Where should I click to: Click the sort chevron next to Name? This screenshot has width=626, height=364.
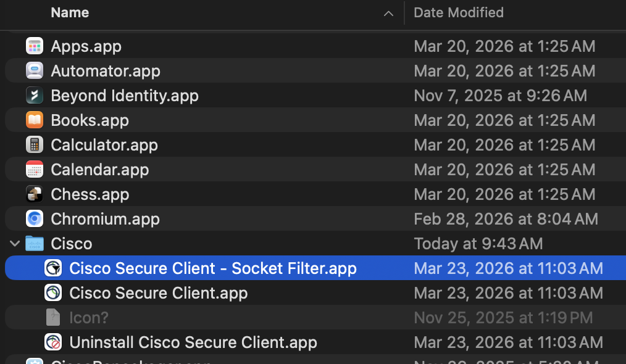(388, 13)
